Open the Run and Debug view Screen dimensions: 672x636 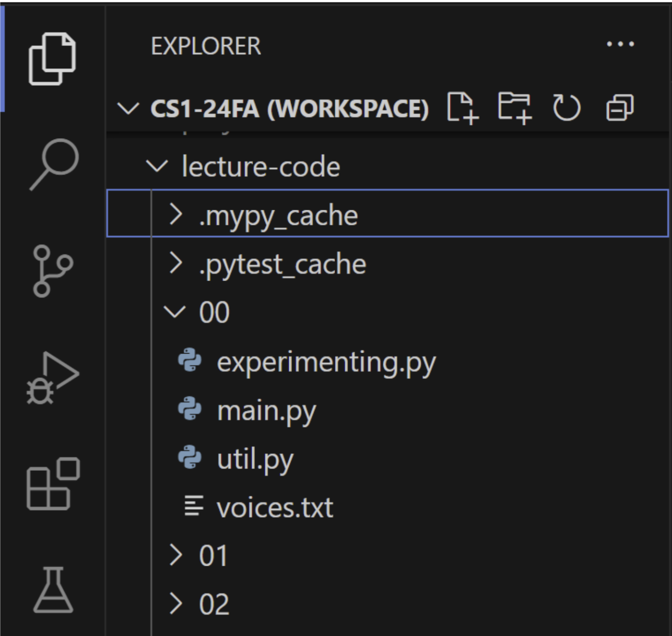52,378
